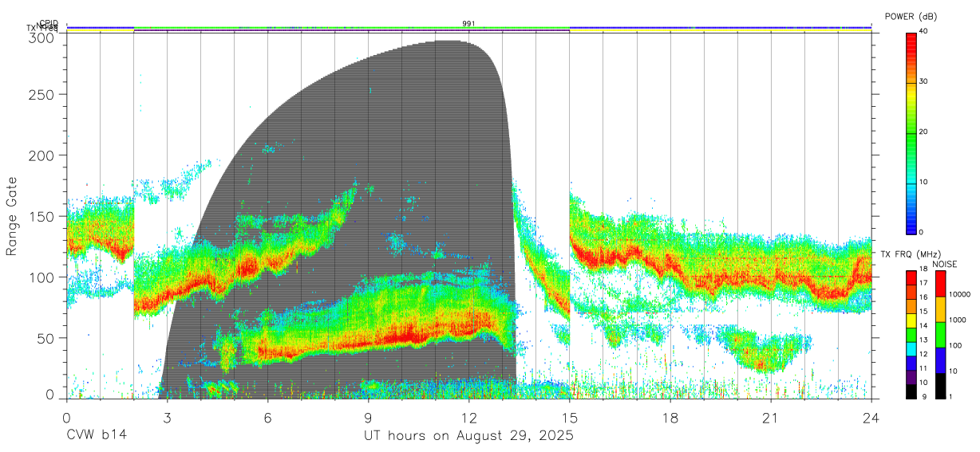Click the '9' UT hour tick label
The height and width of the screenshot is (452, 980).
(368, 418)
